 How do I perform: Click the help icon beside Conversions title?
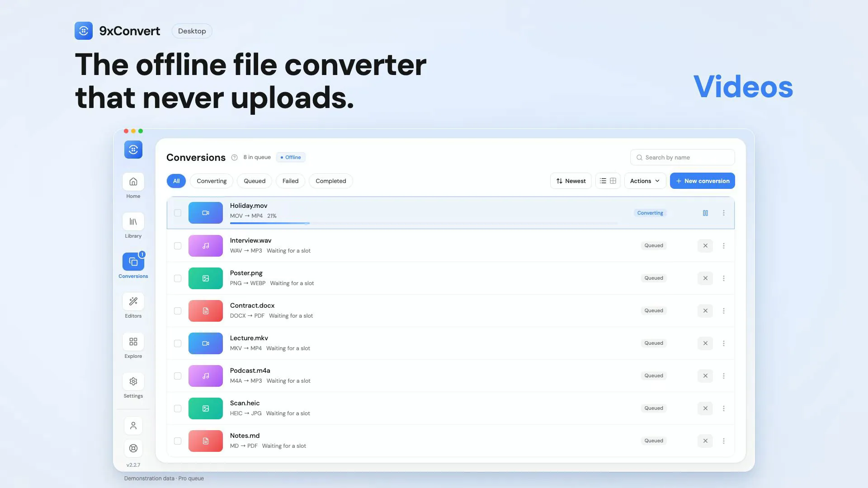pos(234,158)
